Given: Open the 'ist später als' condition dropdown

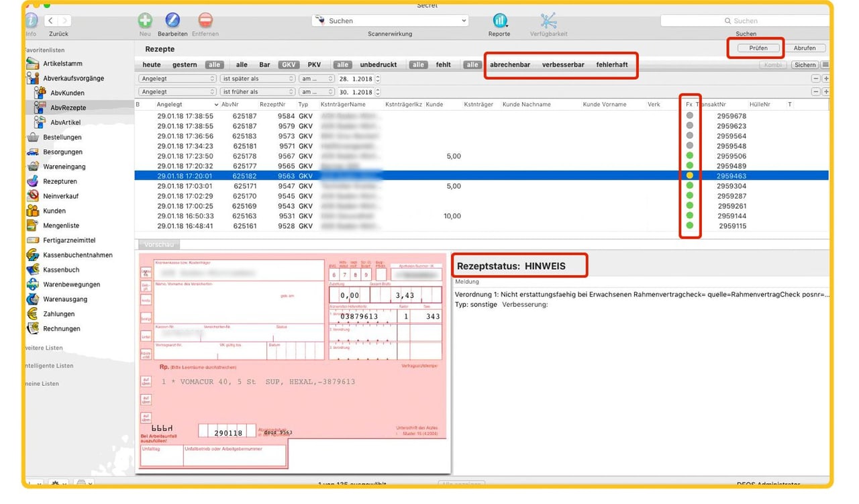Looking at the screenshot, I should (x=258, y=79).
